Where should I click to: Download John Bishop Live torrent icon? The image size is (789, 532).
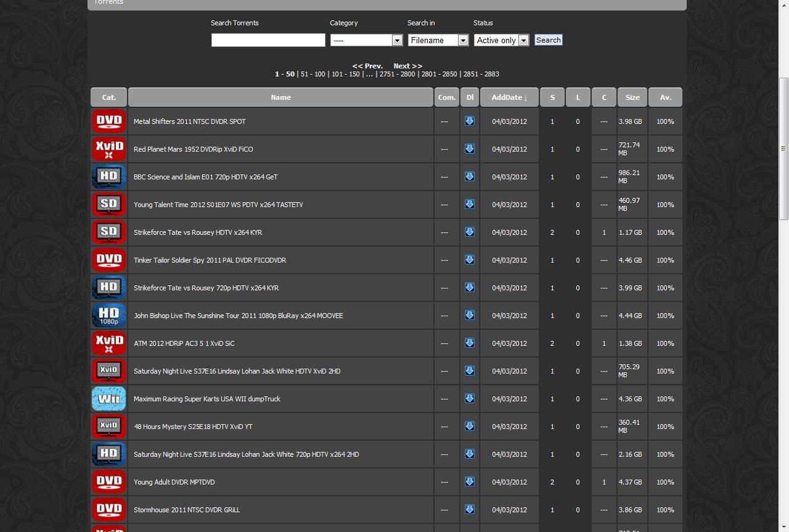470,315
